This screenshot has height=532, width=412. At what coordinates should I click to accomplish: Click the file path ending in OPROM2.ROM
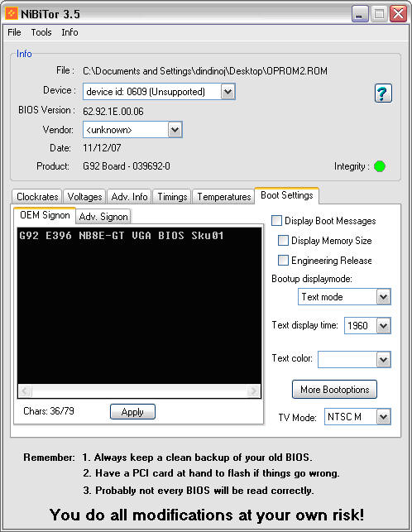tap(205, 71)
